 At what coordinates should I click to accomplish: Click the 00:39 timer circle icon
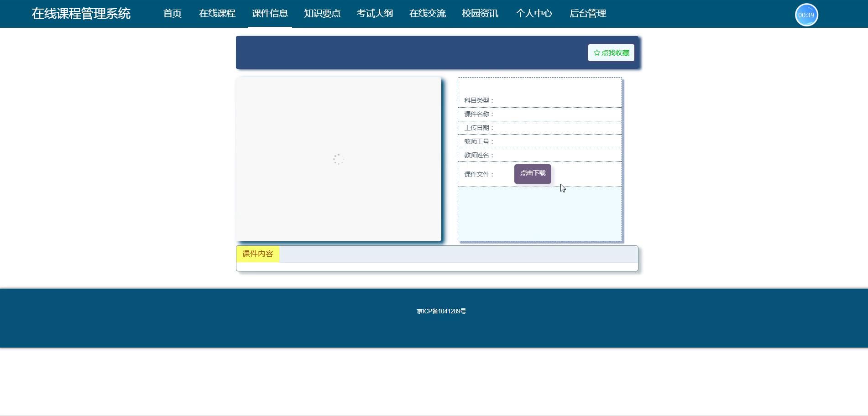pos(806,15)
